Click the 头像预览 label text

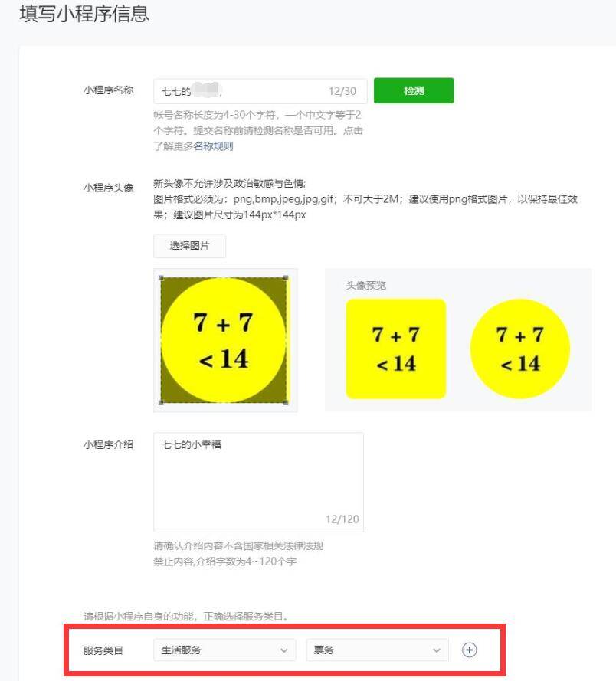(x=365, y=285)
